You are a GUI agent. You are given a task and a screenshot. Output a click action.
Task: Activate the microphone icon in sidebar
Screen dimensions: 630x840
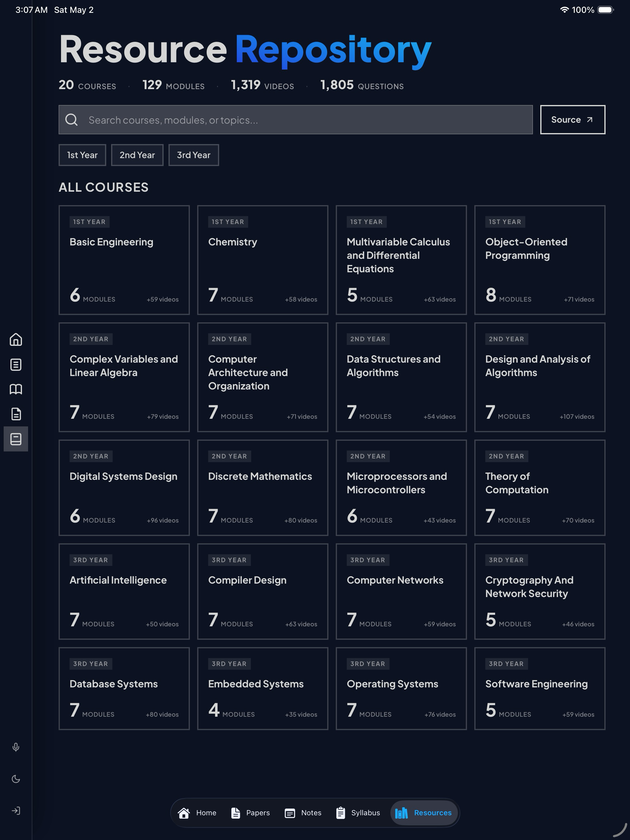coord(16,747)
